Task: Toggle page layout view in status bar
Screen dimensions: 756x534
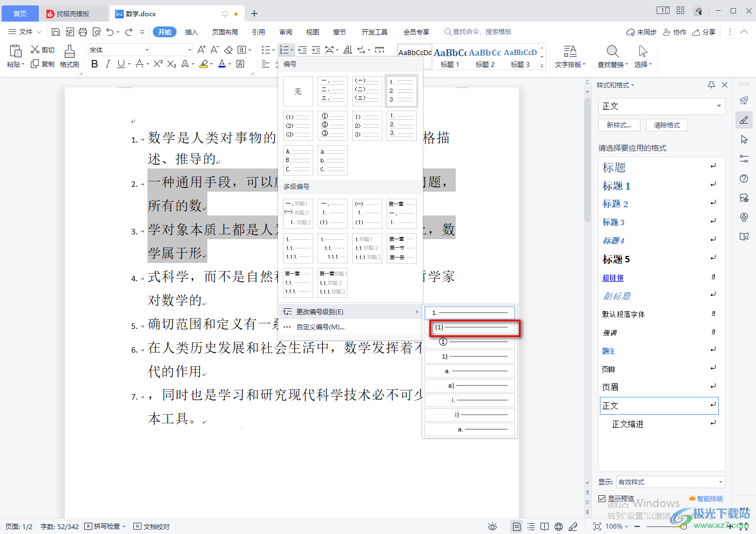Action: click(x=517, y=526)
